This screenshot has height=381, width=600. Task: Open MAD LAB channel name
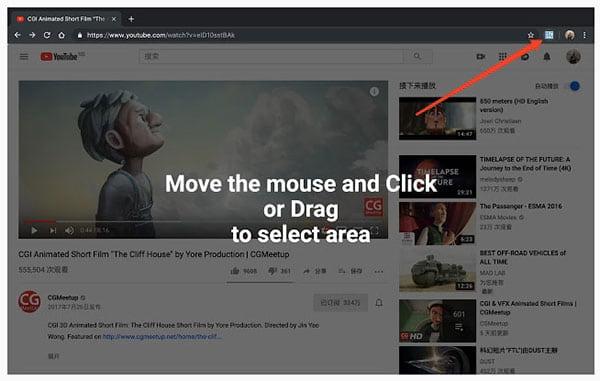[492, 273]
